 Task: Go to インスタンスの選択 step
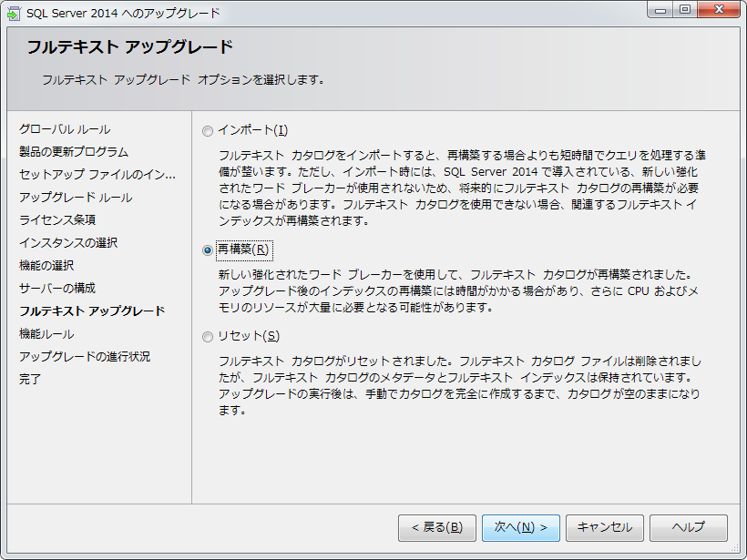[x=68, y=243]
